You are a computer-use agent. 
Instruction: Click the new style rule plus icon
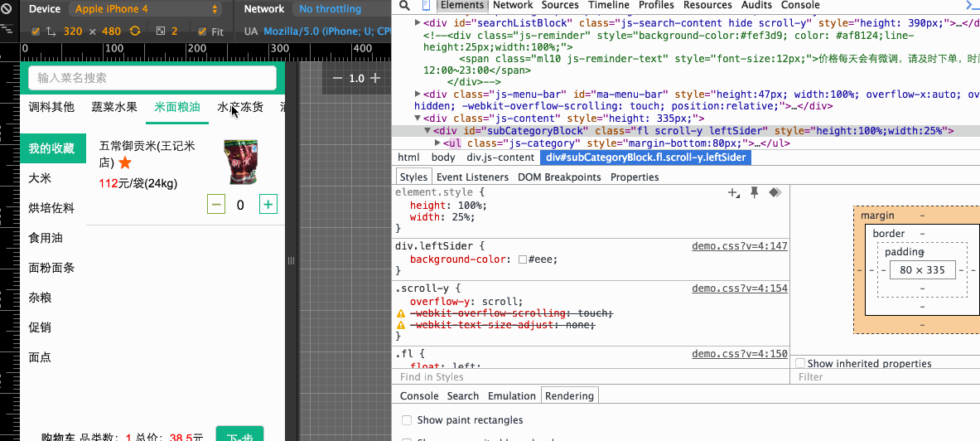pos(733,192)
